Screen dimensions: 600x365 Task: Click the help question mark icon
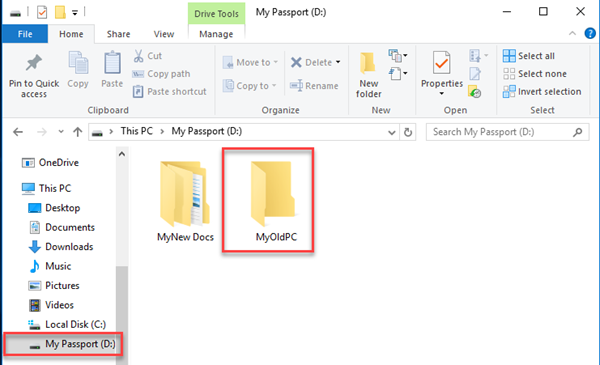[590, 34]
